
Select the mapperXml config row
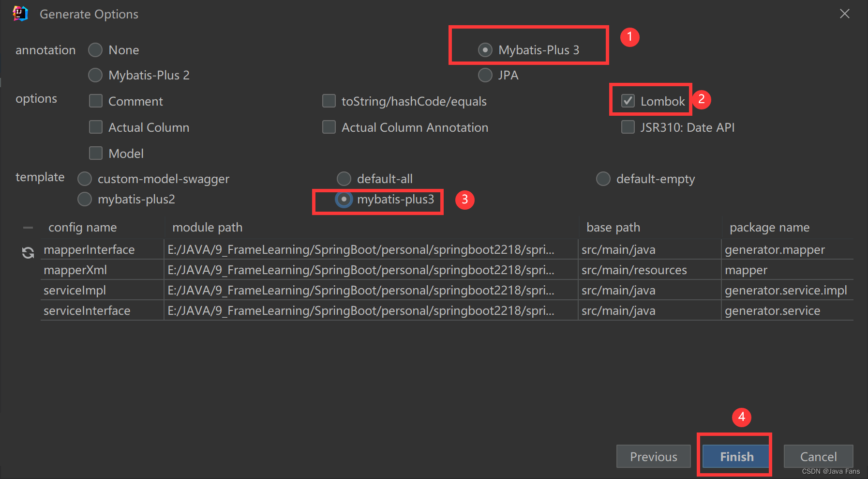point(447,270)
